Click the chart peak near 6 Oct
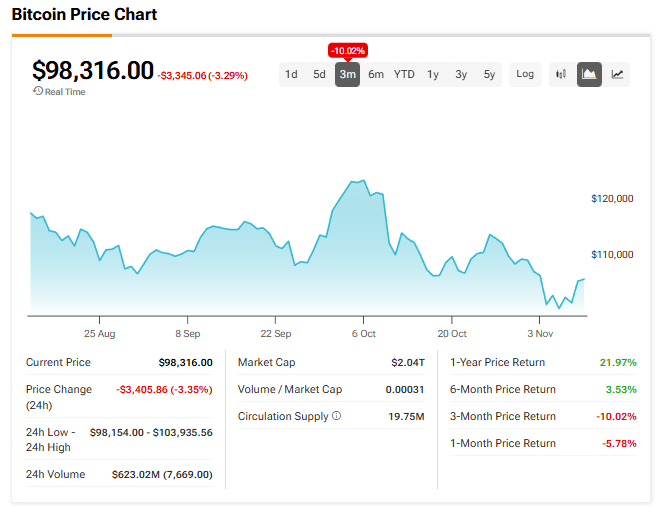Viewport: 662px width, 516px height. pyautogui.click(x=364, y=181)
